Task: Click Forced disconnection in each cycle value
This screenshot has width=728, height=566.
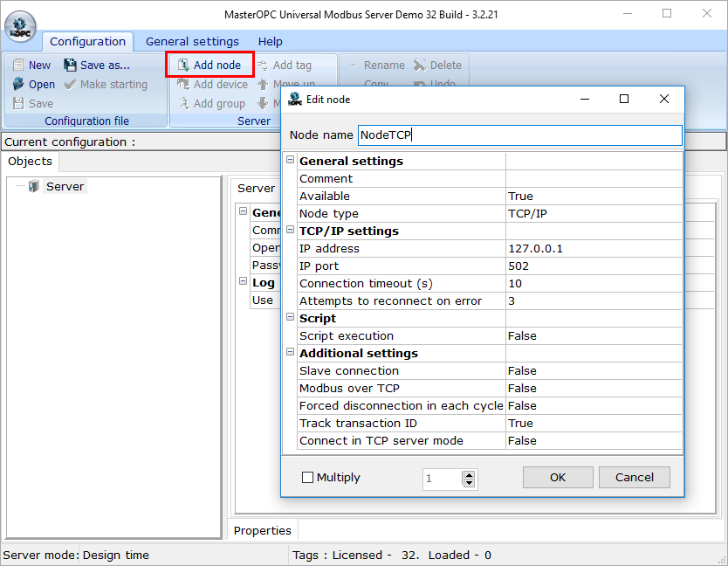Action: pyautogui.click(x=594, y=405)
